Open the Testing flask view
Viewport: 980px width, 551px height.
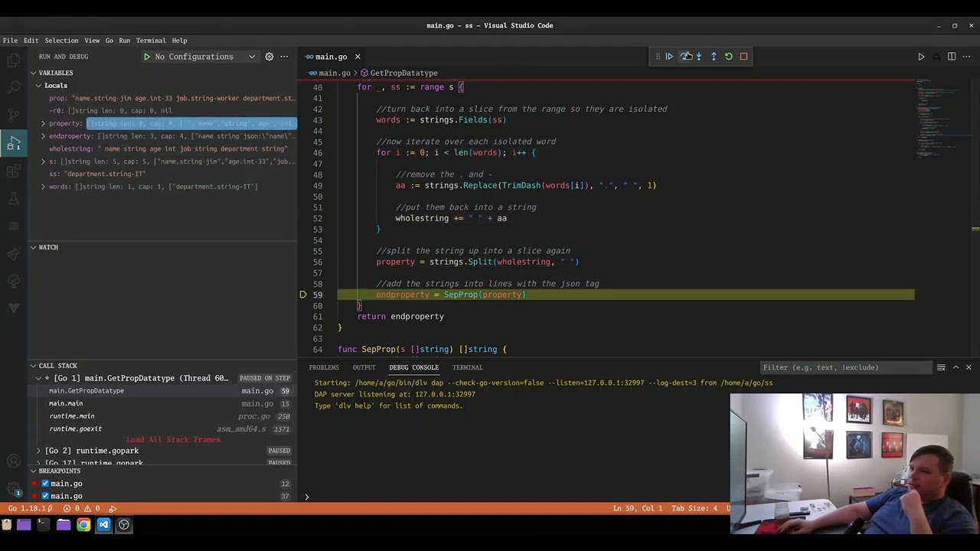pos(14,198)
